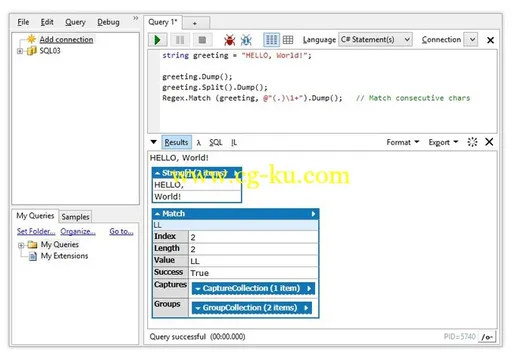The height and width of the screenshot is (360, 512).
Task: Click the HELLO, cell in string table
Action: [x=197, y=185]
